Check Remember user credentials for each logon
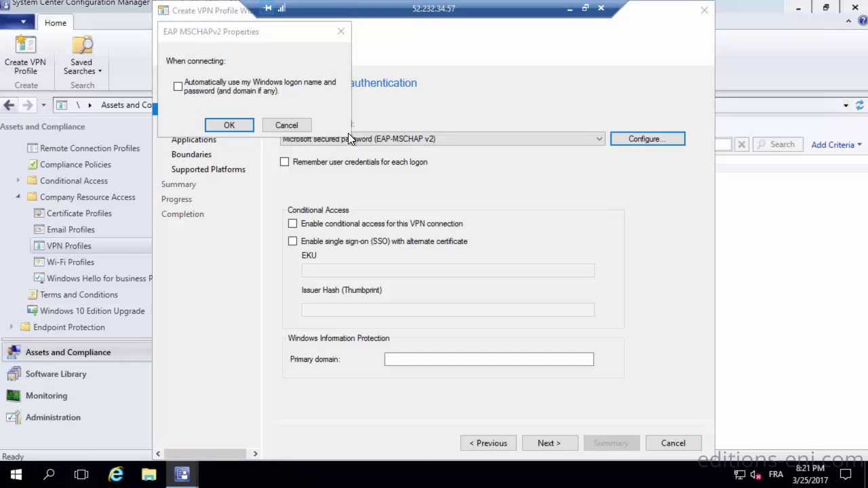868x488 pixels. pos(284,162)
